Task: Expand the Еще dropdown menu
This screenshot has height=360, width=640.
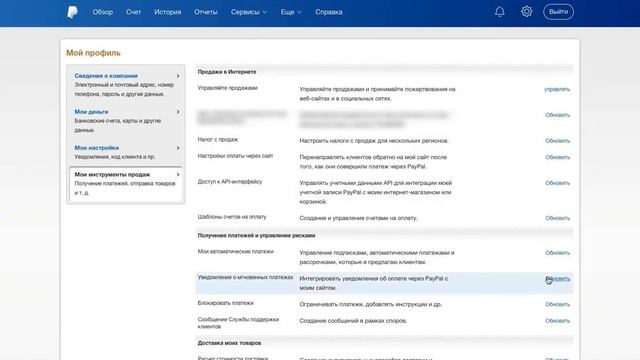Action: tap(291, 12)
